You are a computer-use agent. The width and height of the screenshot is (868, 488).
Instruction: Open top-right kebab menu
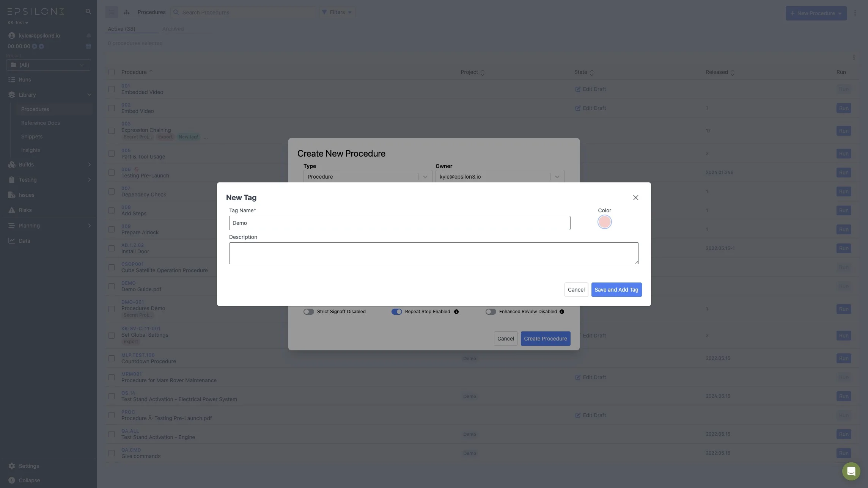855,13
